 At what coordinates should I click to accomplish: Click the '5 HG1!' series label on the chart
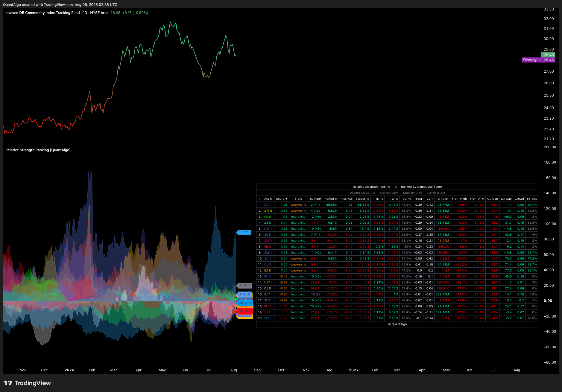coord(244,286)
